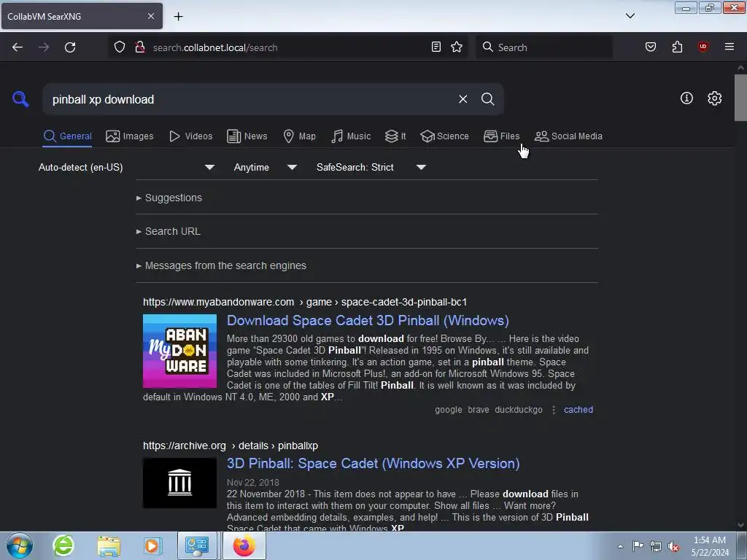747x560 pixels.
Task: Switch to the Images category
Action: click(x=130, y=136)
